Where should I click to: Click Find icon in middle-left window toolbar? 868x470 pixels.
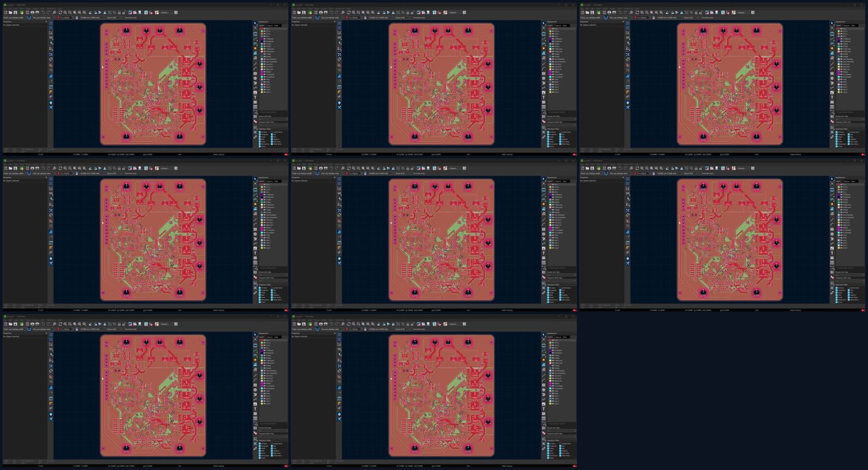coord(54,169)
